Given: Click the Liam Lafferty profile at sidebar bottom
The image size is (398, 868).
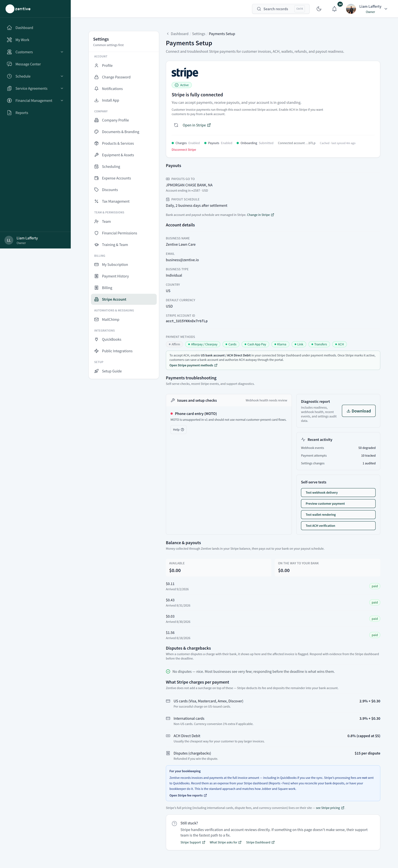Looking at the screenshot, I should point(35,240).
